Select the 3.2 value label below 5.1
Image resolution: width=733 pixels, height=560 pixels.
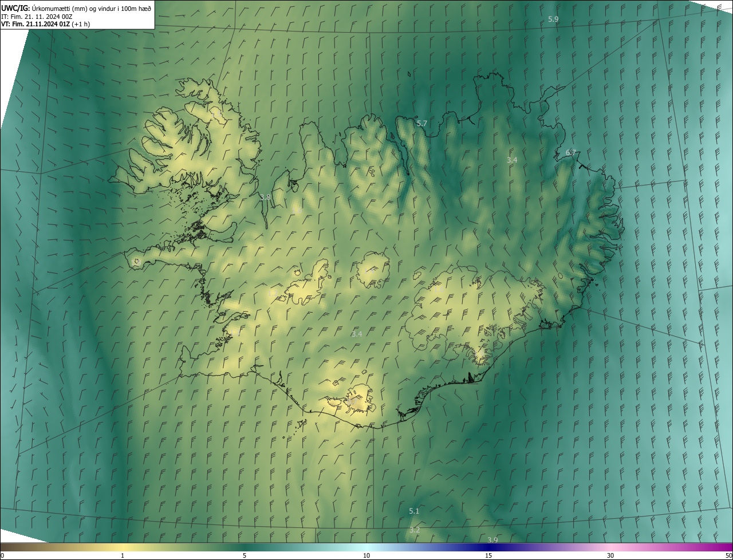pos(415,530)
